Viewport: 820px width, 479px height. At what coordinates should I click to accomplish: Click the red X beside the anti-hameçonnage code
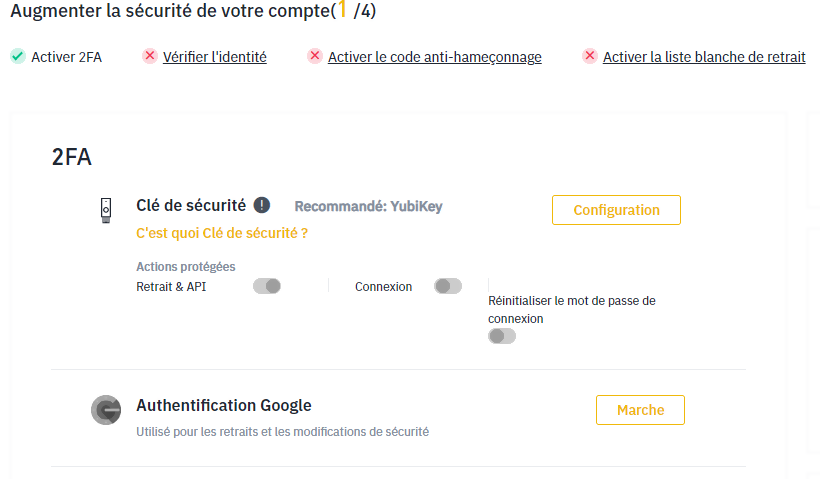315,55
